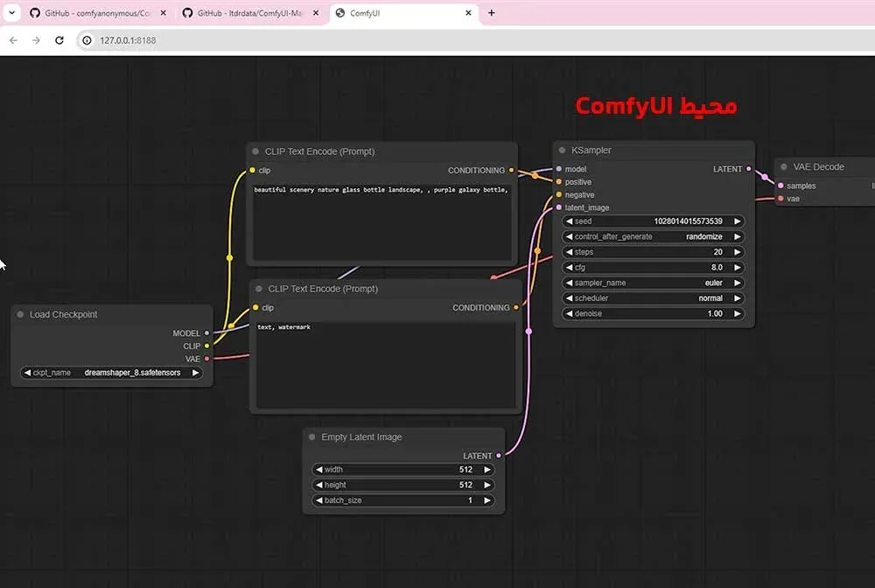Viewport: 875px width, 588px height.
Task: Collapse the top CLIP Text Encode node
Action: click(x=255, y=151)
